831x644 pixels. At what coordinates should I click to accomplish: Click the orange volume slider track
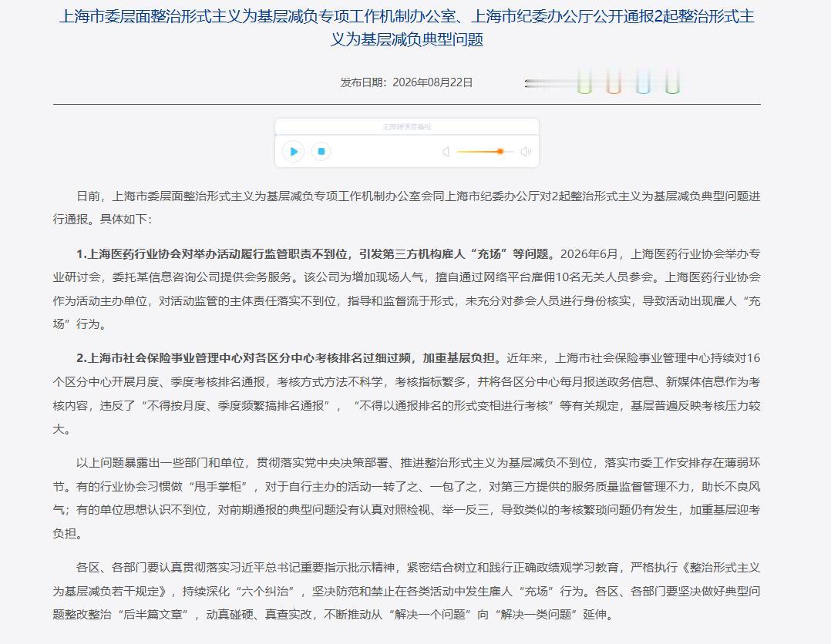click(x=485, y=152)
